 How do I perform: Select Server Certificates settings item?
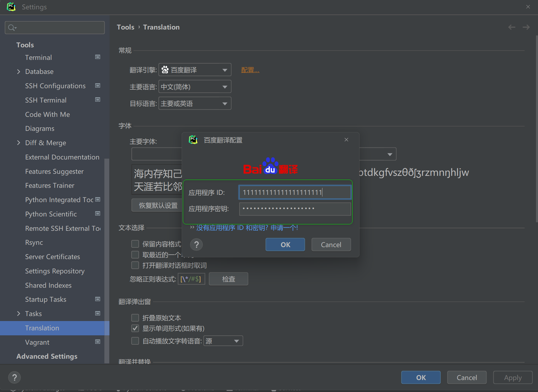click(53, 257)
